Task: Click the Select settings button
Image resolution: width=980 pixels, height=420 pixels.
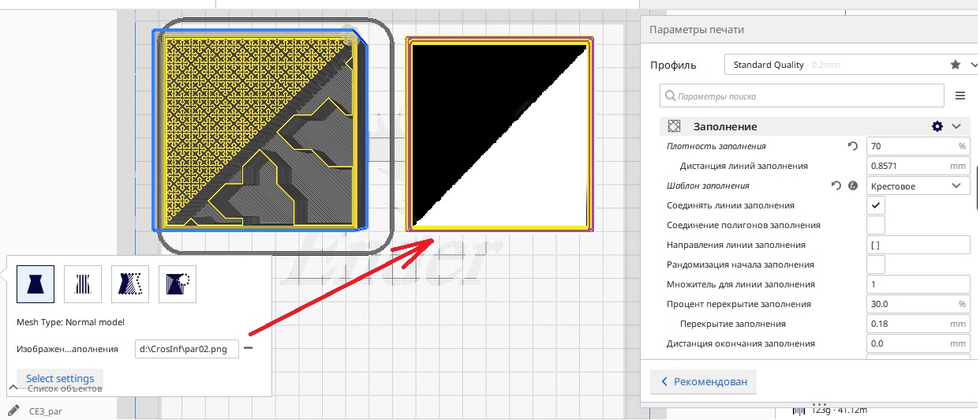Action: [x=60, y=379]
